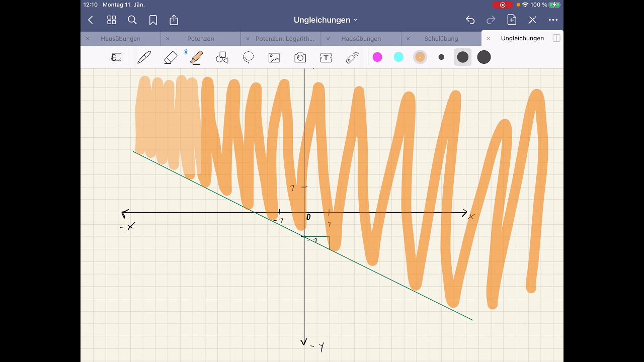
Task: Close the Schulübung tab
Action: (408, 39)
